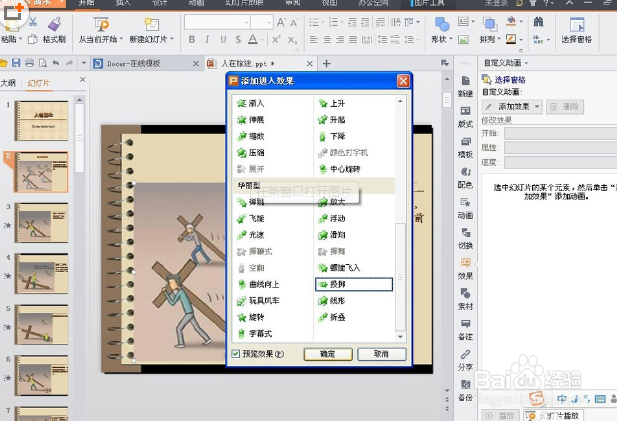Select the 飞旋 entrance effect
The height and width of the screenshot is (421, 617).
click(x=251, y=218)
